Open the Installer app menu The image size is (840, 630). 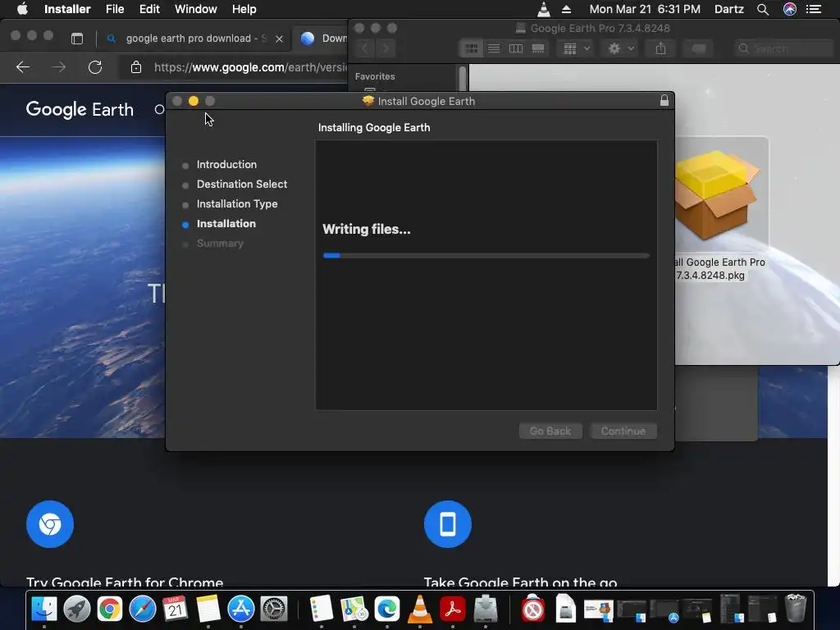tap(67, 9)
